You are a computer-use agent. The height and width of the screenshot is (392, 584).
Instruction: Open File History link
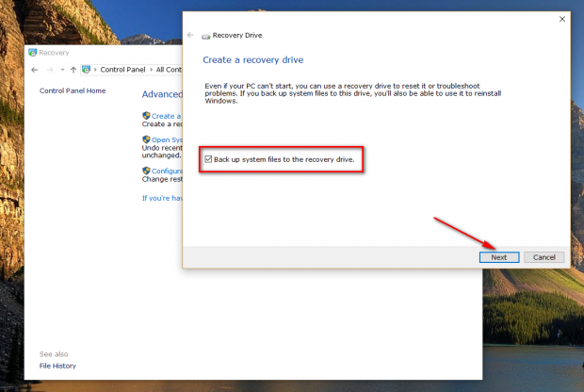57,366
